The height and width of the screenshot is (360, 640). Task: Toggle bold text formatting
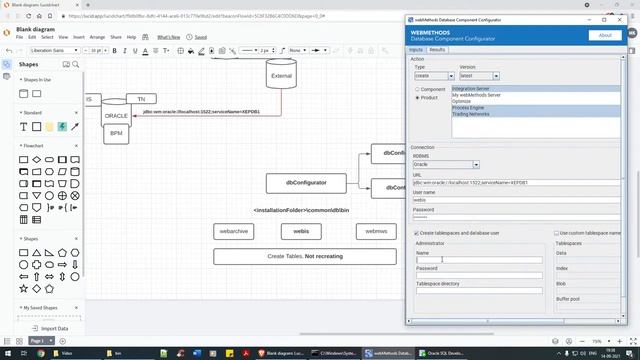114,51
